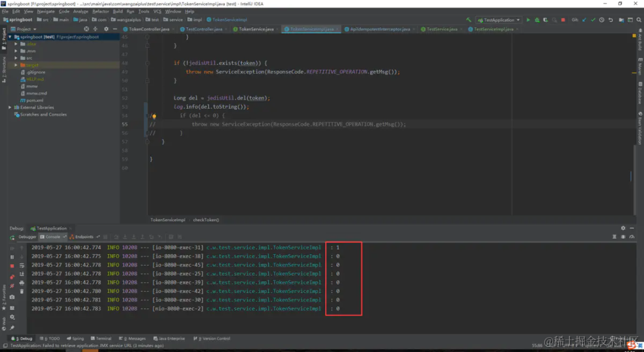The image size is (644, 352).
Task: Open Project panel settings gear
Action: pyautogui.click(x=106, y=29)
